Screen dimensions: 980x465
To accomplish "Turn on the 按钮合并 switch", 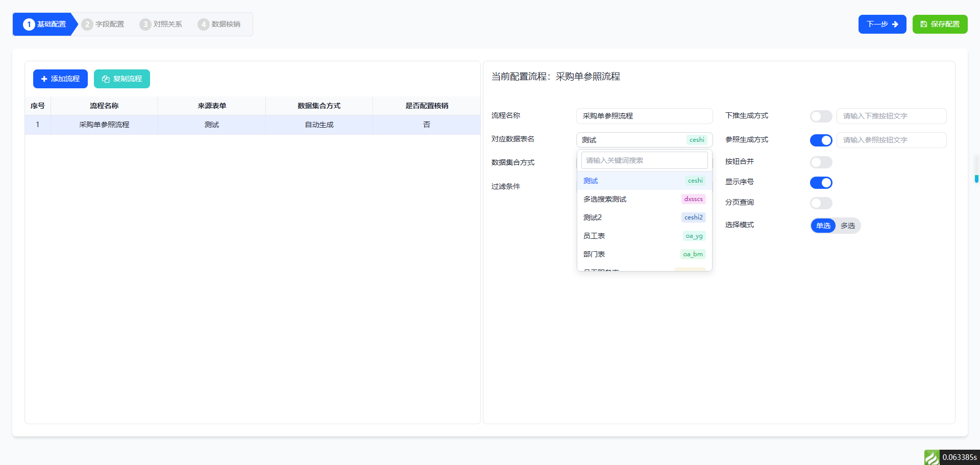I will pos(821,162).
